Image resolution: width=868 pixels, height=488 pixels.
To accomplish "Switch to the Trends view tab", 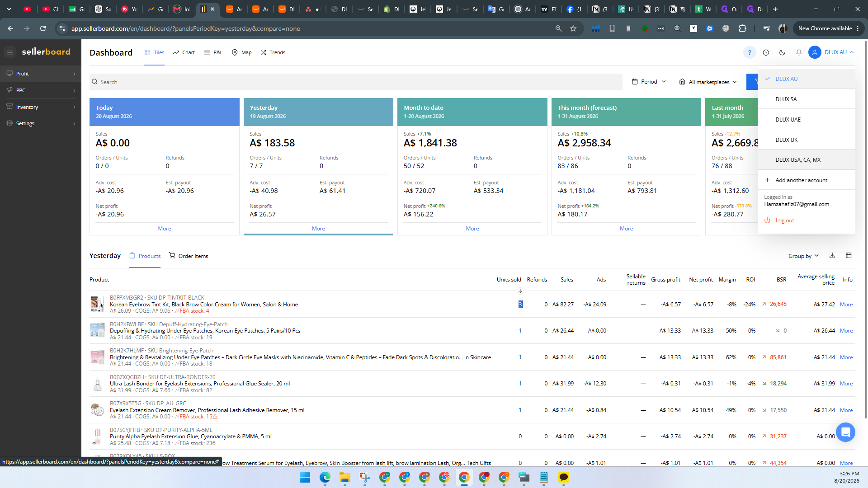I will point(273,52).
